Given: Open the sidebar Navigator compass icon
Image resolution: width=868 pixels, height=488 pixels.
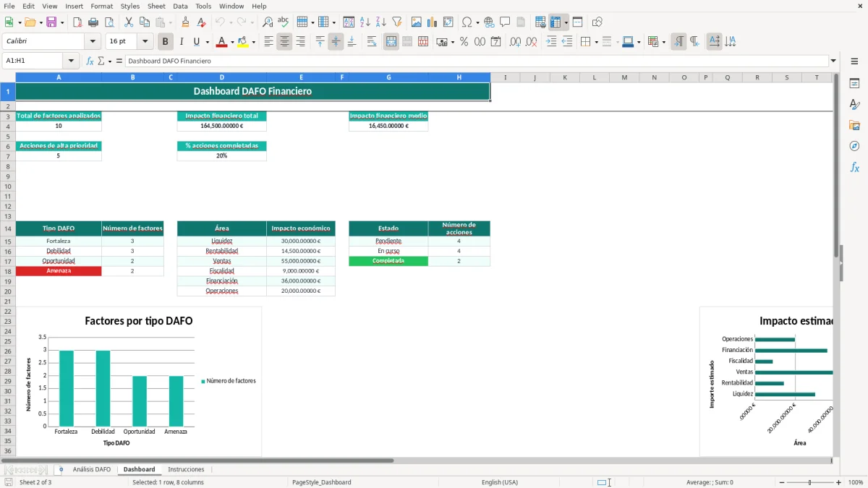Looking at the screenshot, I should [x=854, y=146].
